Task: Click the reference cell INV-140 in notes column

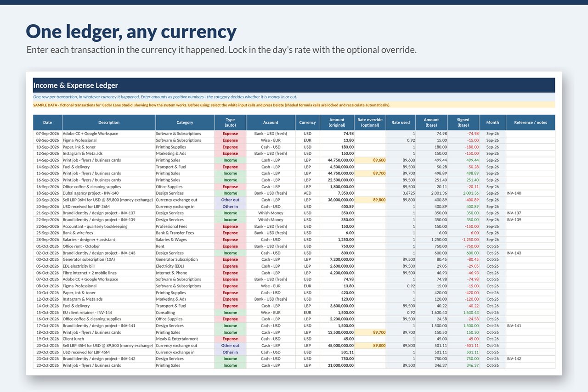Action: pyautogui.click(x=531, y=193)
